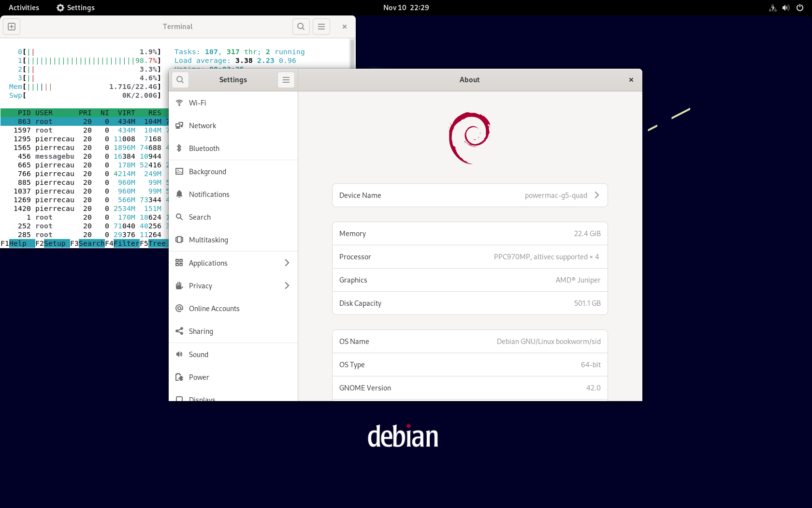The height and width of the screenshot is (508, 812).
Task: Select htop process row PID 1295
Action: [x=85, y=139]
